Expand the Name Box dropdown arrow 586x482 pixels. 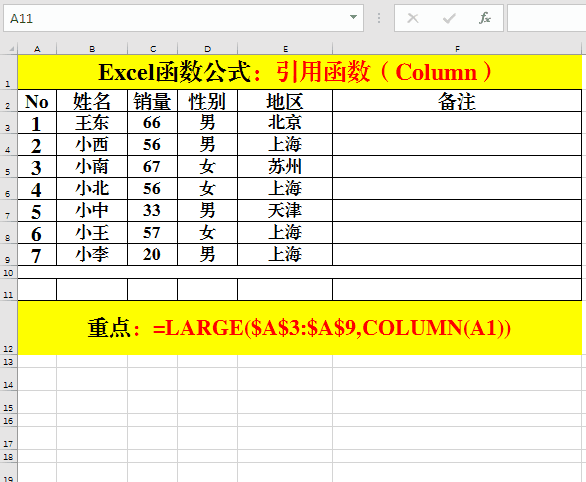[x=353, y=17]
